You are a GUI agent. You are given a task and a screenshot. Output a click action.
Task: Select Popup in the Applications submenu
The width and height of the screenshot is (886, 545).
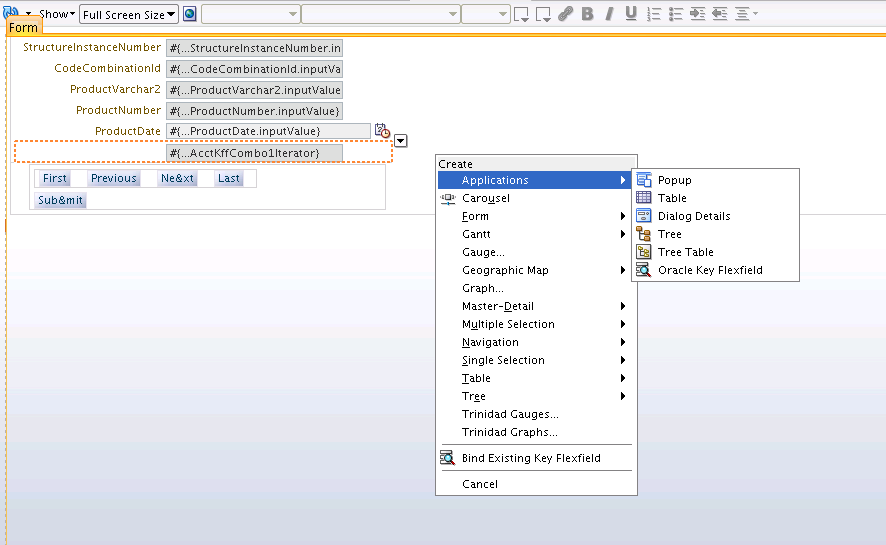pyautogui.click(x=715, y=180)
